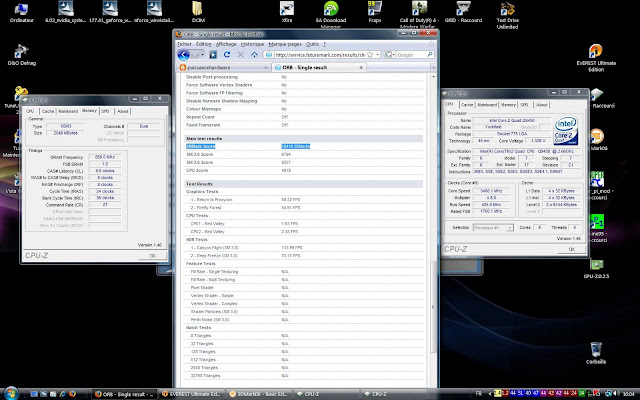Launch the Xfire desktop shortcut
This screenshot has width=640, height=400.
click(287, 12)
